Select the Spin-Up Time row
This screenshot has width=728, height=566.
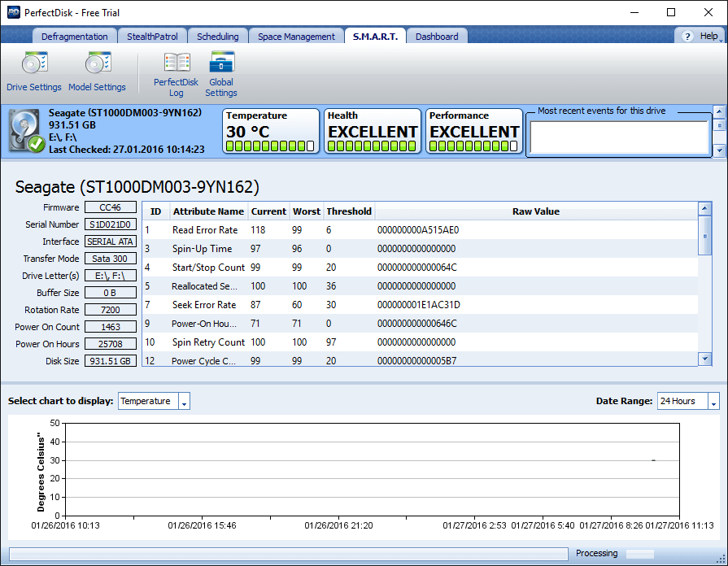click(x=420, y=248)
